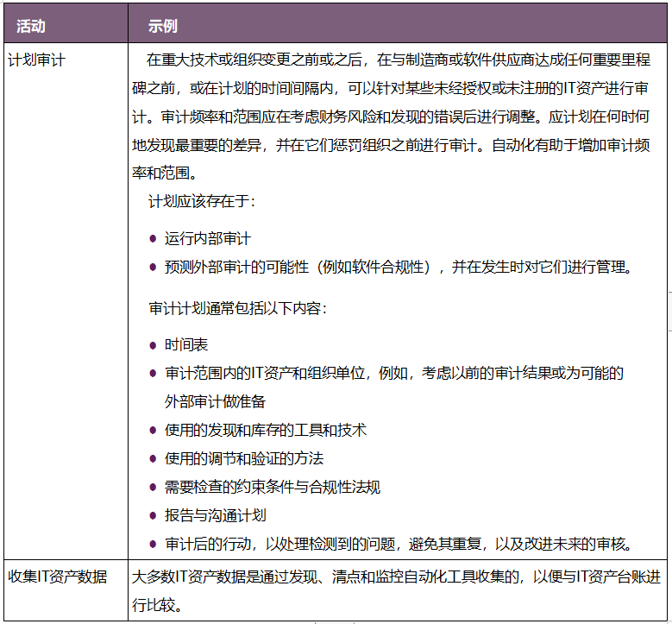This screenshot has width=672, height=624.
Task: Click the bullet dot before 运行内部审计
Action: (x=153, y=239)
